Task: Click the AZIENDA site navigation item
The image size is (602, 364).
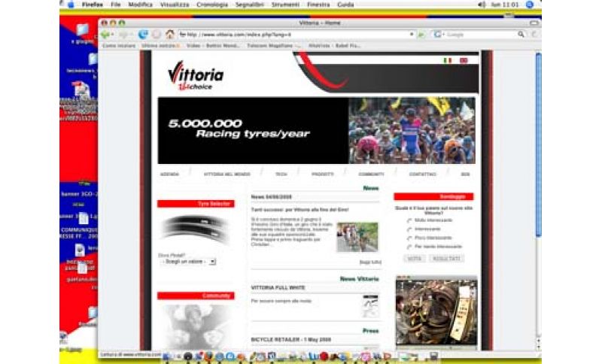Action: point(169,174)
